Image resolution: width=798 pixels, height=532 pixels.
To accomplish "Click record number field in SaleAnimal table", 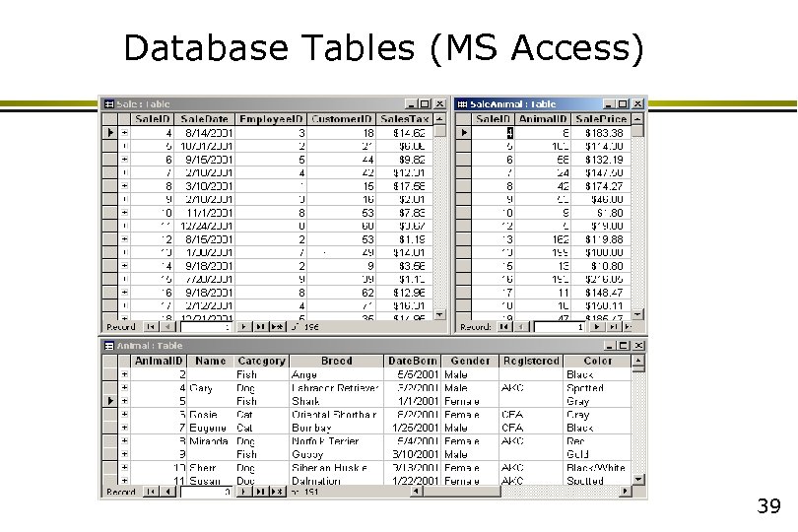I will coord(560,327).
